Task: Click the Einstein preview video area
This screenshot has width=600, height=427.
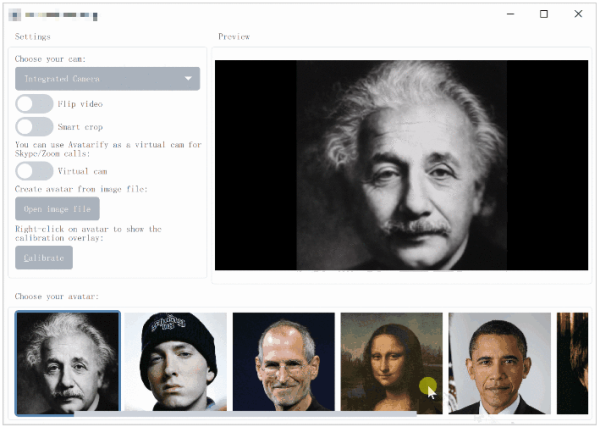Action: click(400, 165)
